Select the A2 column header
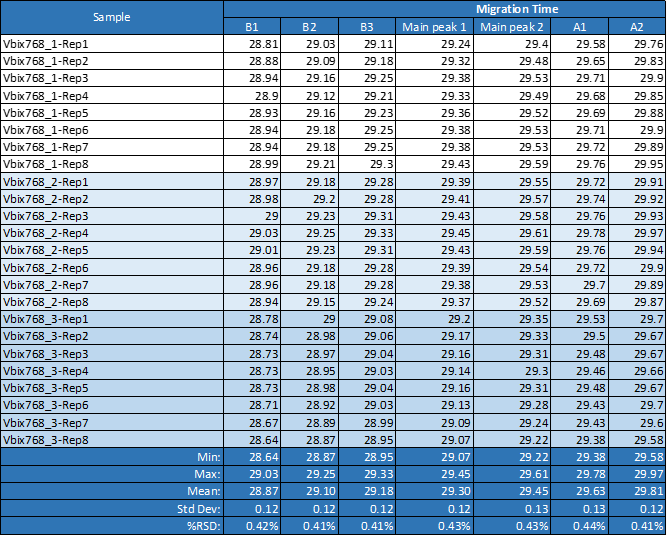 coord(637,27)
